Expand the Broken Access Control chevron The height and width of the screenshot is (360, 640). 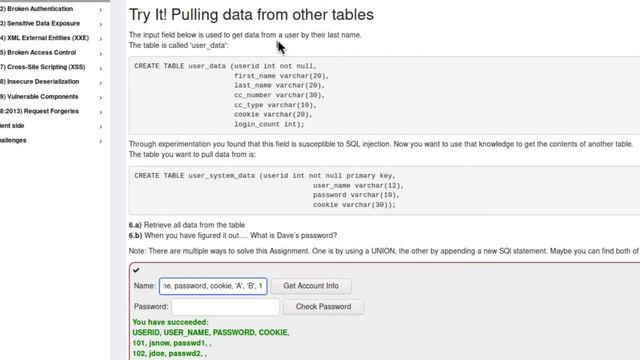coord(100,53)
